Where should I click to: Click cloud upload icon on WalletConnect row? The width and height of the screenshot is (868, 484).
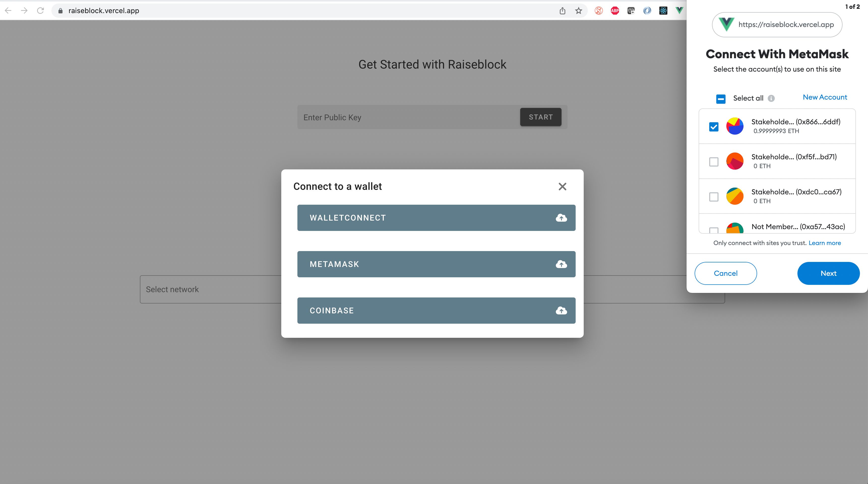point(561,218)
